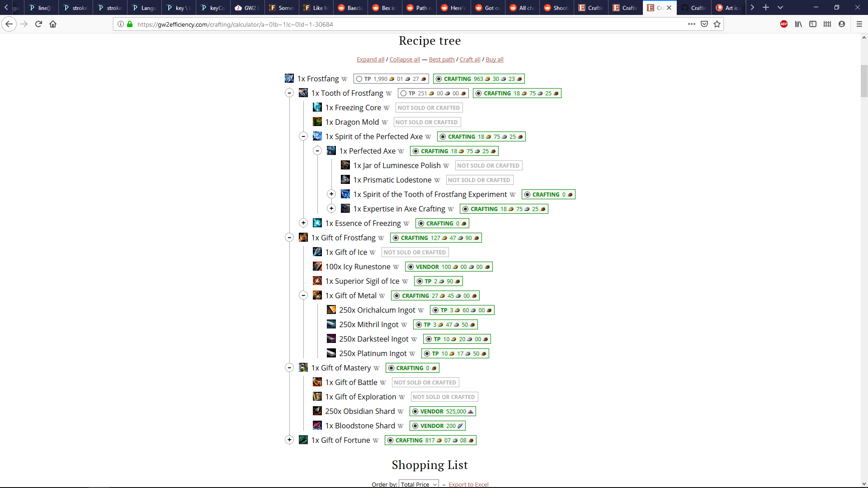The height and width of the screenshot is (488, 868).
Task: Select the leftmost Crafting browser tab
Action: tap(591, 8)
